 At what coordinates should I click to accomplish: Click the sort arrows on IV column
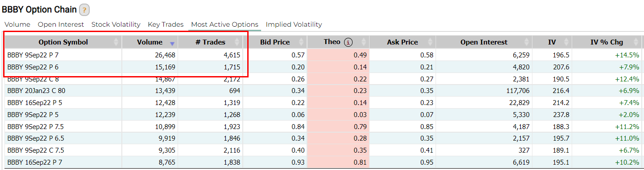pyautogui.click(x=566, y=42)
